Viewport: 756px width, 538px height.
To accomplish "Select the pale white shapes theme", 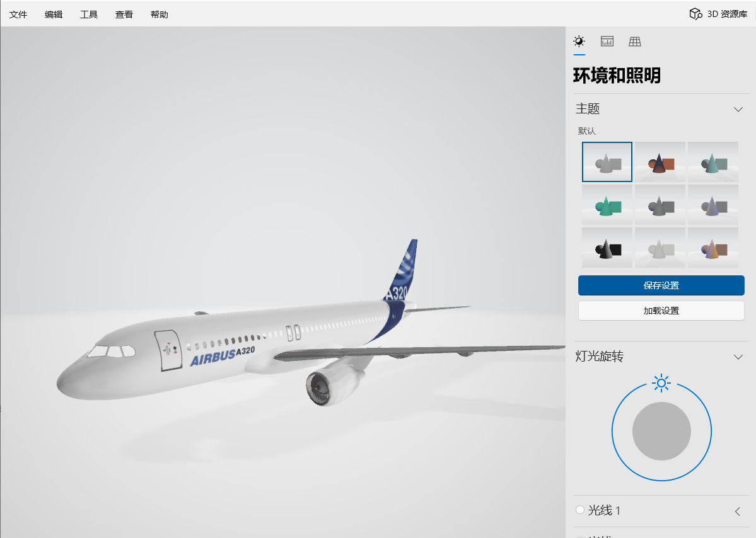I will [660, 248].
